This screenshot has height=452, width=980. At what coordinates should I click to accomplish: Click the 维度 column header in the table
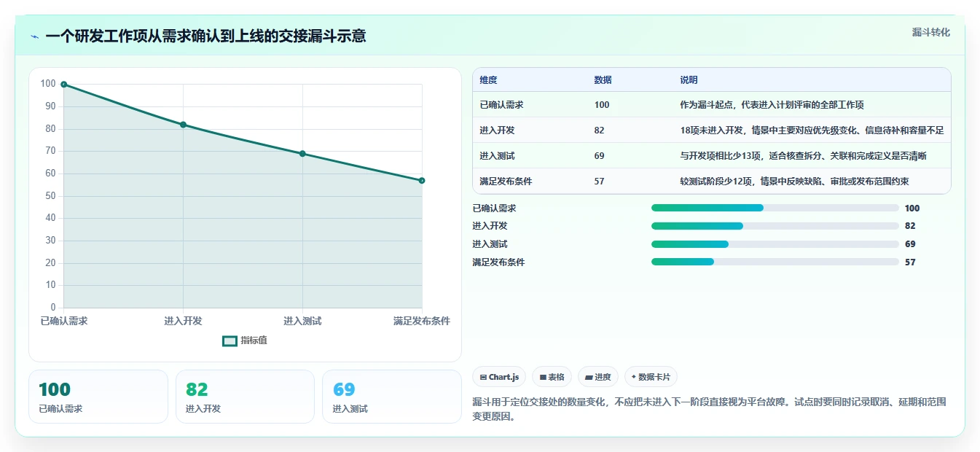pyautogui.click(x=488, y=80)
